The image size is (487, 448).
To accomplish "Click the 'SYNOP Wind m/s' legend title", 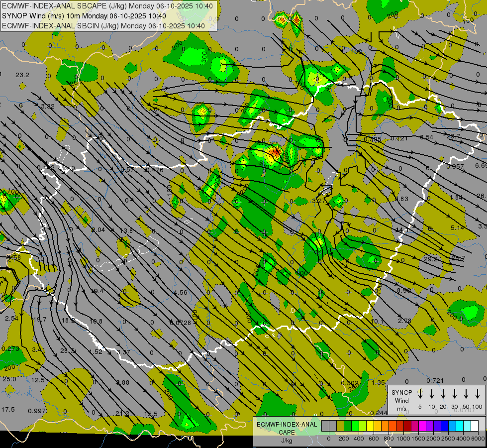I will pyautogui.click(x=401, y=400).
